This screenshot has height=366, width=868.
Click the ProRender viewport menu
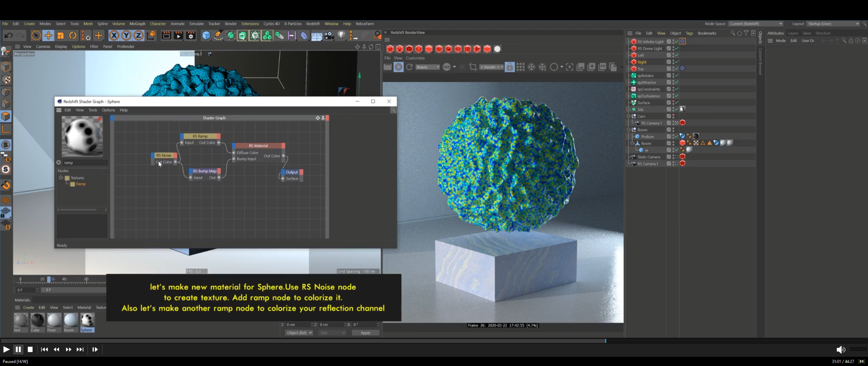click(x=126, y=47)
